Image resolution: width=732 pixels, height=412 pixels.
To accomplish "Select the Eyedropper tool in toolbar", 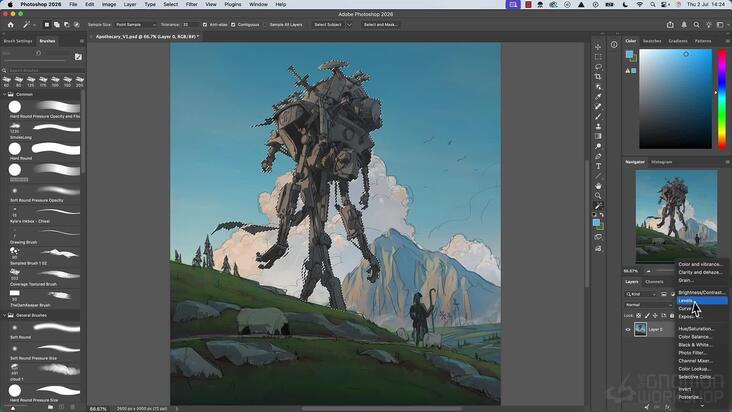I will (x=598, y=97).
